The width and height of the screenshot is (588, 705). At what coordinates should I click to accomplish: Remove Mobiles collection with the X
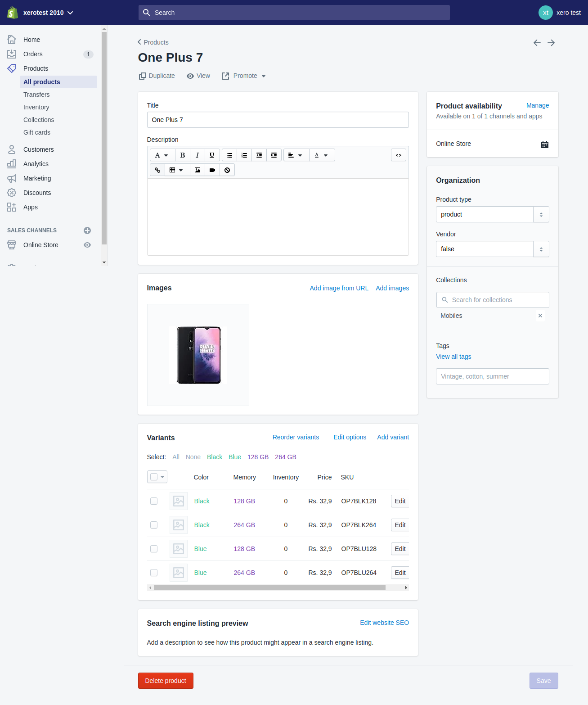[x=540, y=316]
